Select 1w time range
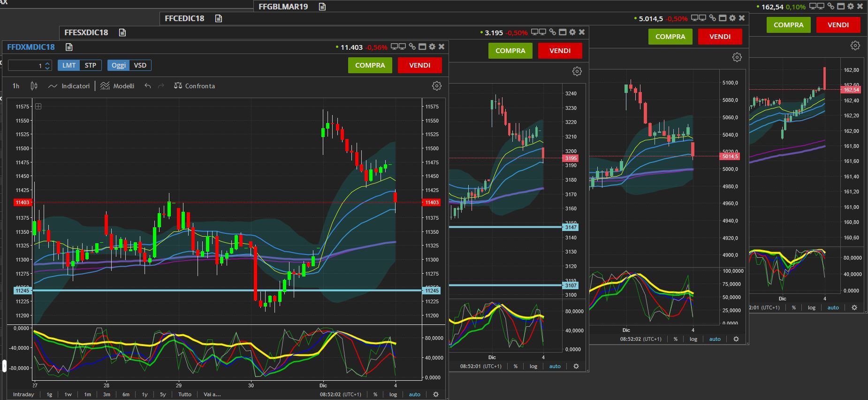 coord(68,394)
